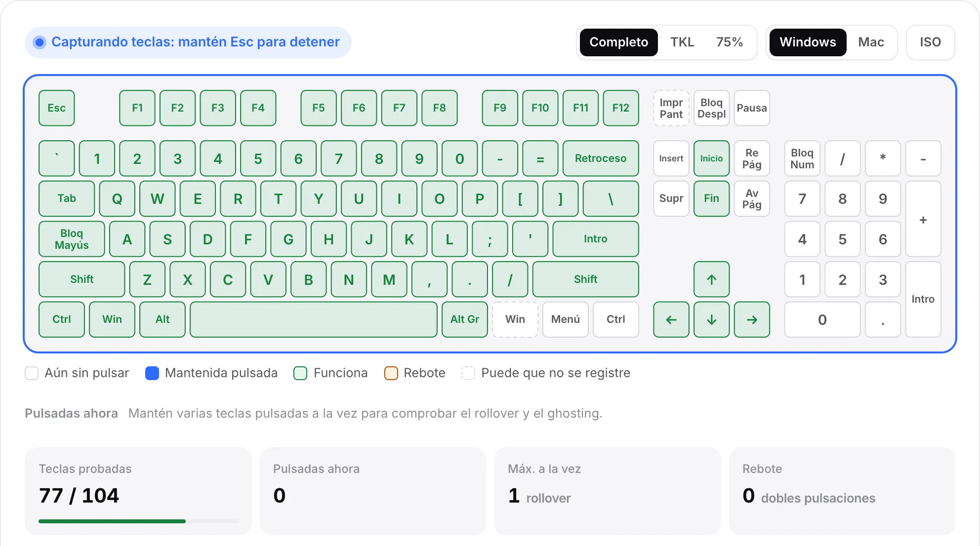Click the Re Pág key
980x546 pixels.
point(752,158)
